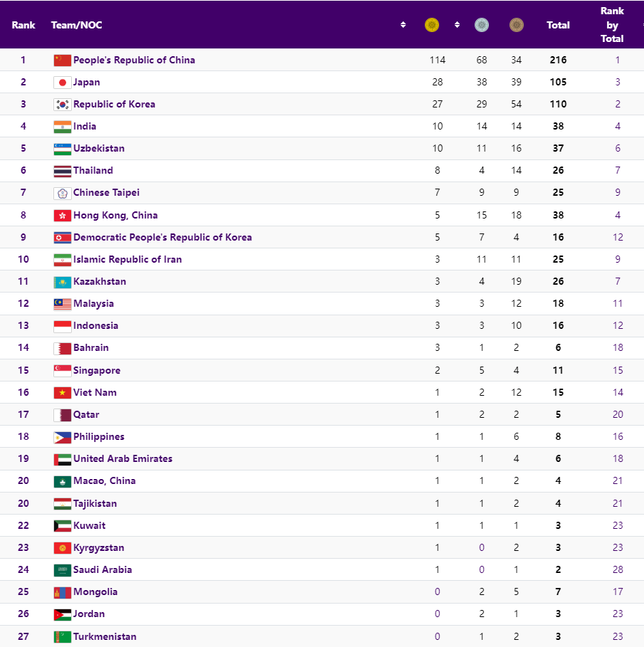The image size is (644, 647).
Task: Open the Turkmenistan team link
Action: (105, 636)
